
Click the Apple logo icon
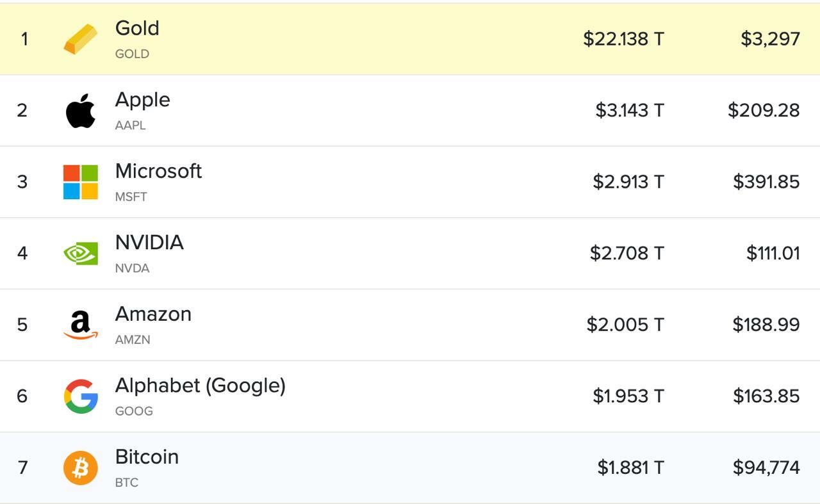point(81,111)
